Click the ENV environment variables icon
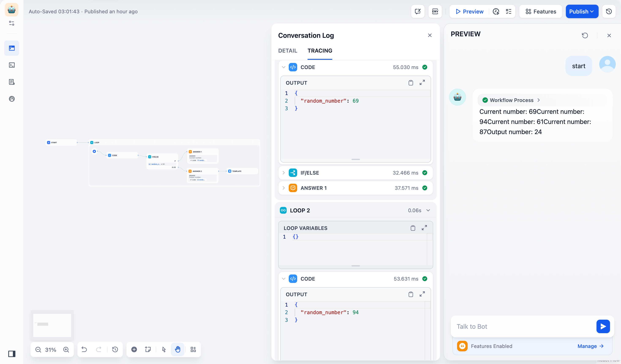This screenshot has width=621, height=364. coord(435,12)
